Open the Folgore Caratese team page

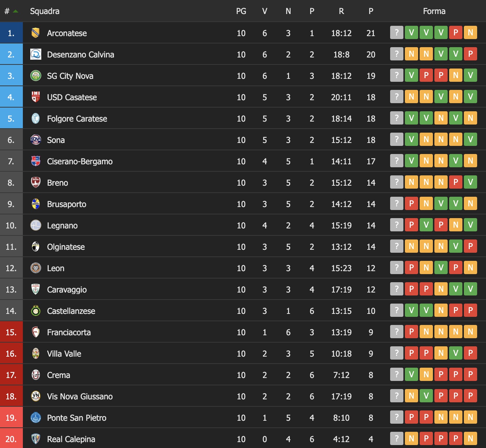point(77,119)
